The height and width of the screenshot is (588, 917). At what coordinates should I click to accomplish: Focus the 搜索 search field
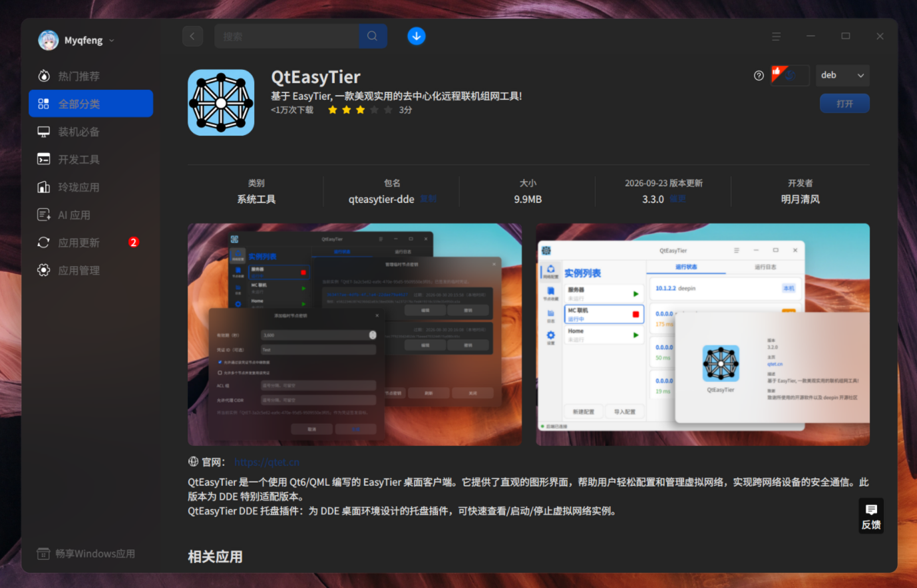point(287,36)
